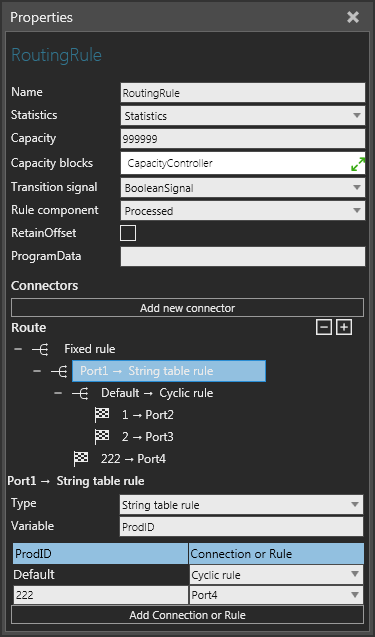Collapse the Fixed rule tree node
Viewport: 375px width, 637px height.
[18, 349]
